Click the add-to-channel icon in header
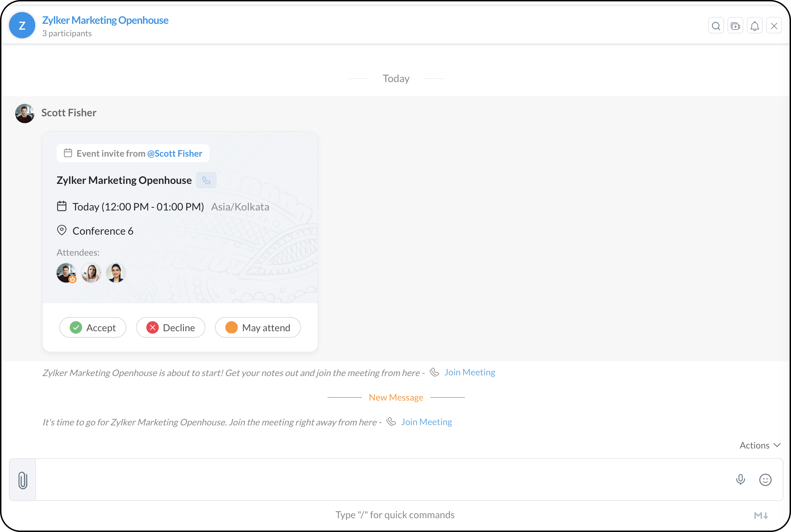 [735, 26]
